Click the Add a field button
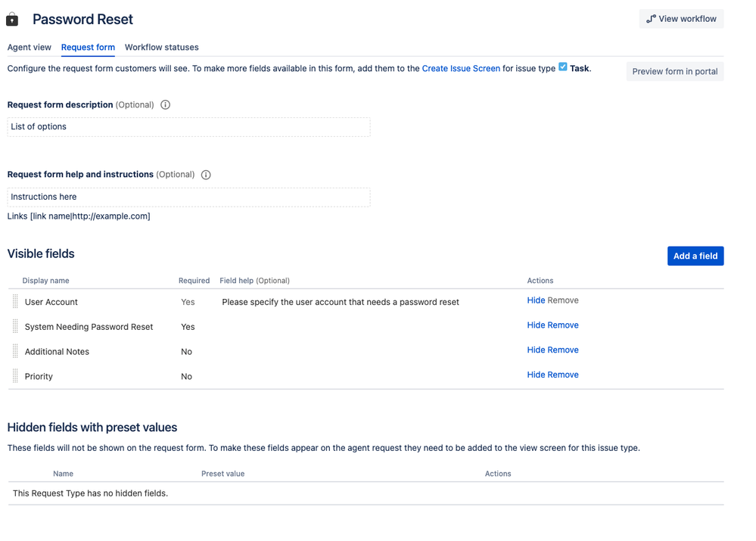Viewport: 756px width, 541px height. tap(695, 256)
